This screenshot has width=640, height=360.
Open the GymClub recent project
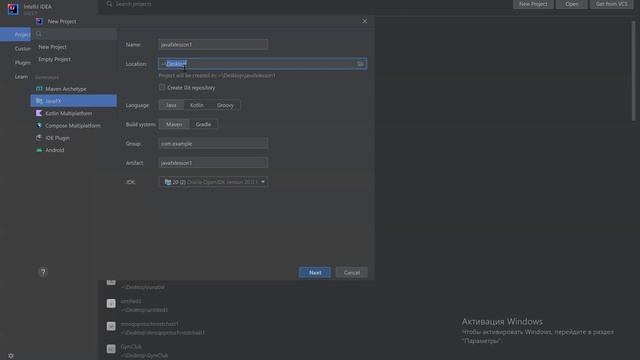pyautogui.click(x=145, y=351)
